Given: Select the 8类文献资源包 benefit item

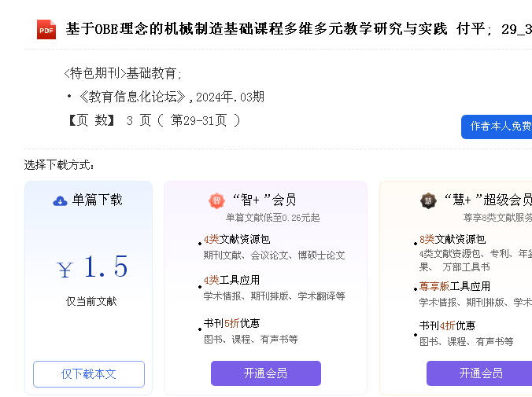Looking at the screenshot, I should (452, 239).
